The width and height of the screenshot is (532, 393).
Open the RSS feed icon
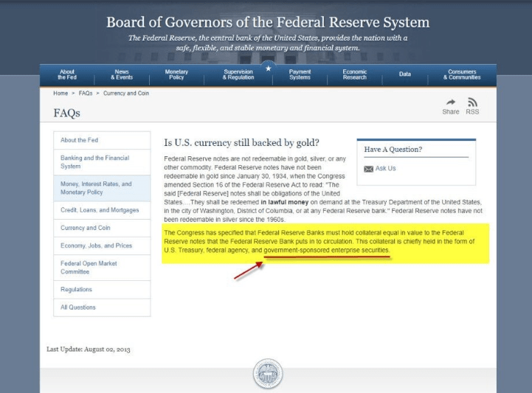point(472,102)
